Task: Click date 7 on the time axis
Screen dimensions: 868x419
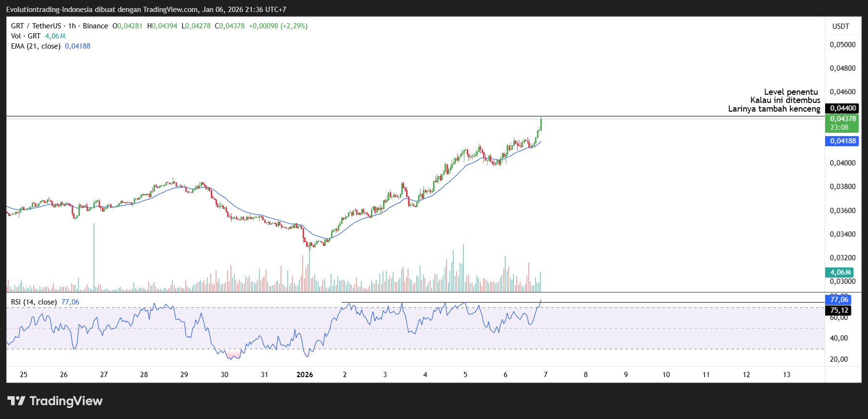Action: pyautogui.click(x=545, y=375)
